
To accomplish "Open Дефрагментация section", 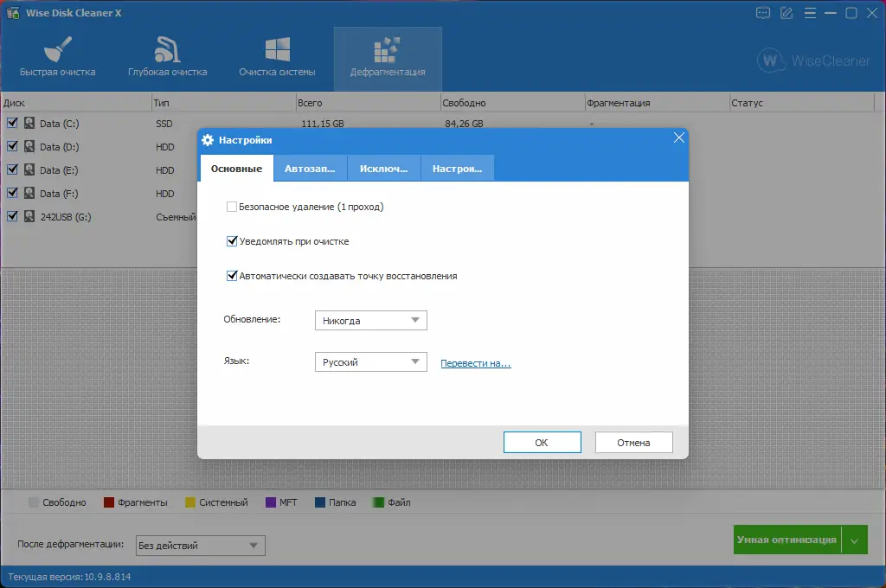I will point(388,59).
